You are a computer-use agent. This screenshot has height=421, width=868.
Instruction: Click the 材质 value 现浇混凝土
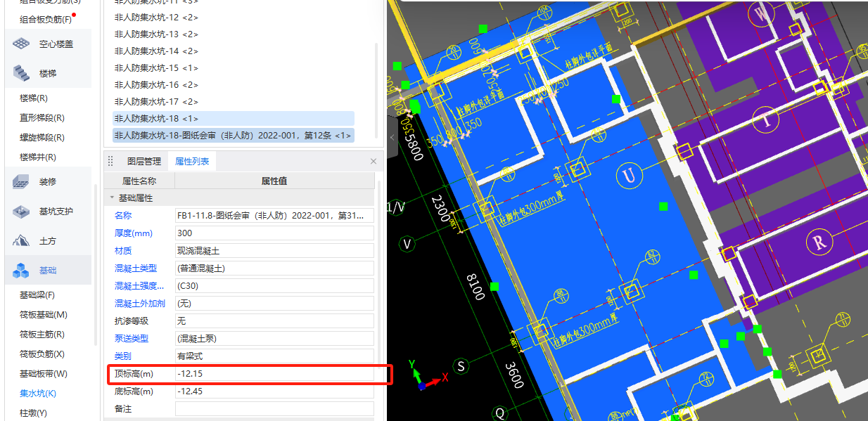pyautogui.click(x=274, y=251)
